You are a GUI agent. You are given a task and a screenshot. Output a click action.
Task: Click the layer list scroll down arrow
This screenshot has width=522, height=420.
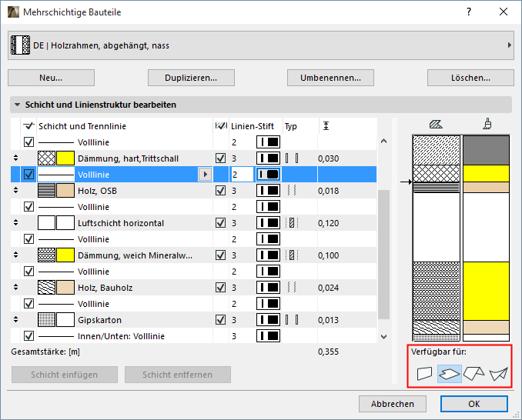[384, 336]
